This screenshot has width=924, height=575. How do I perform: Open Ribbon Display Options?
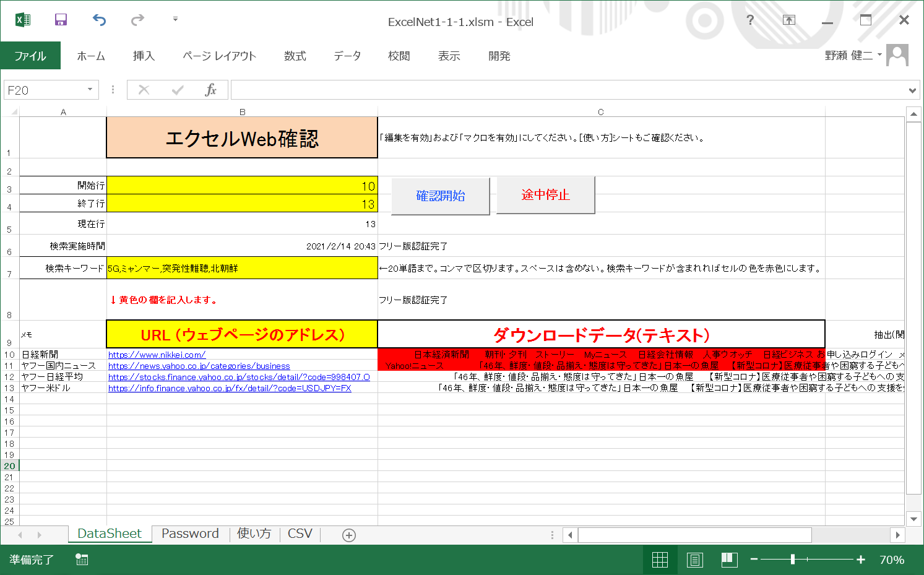[788, 20]
